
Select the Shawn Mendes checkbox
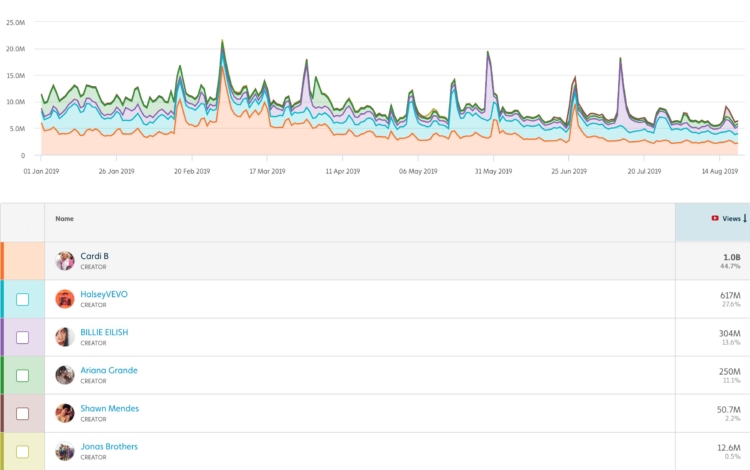coord(23,413)
